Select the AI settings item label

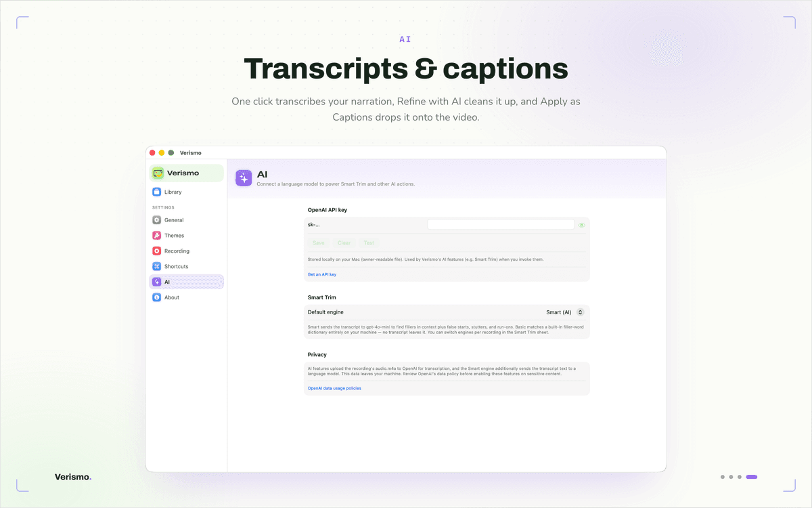pos(167,282)
